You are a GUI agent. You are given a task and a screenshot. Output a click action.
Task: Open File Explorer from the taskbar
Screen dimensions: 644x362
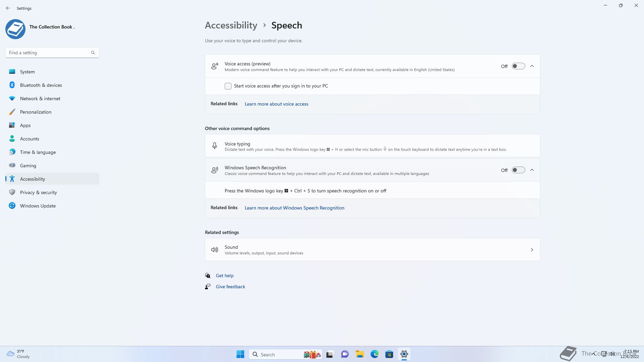[360, 354]
